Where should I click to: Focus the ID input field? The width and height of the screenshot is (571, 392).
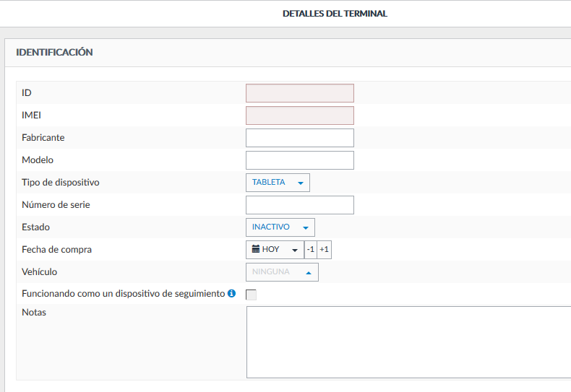299,93
